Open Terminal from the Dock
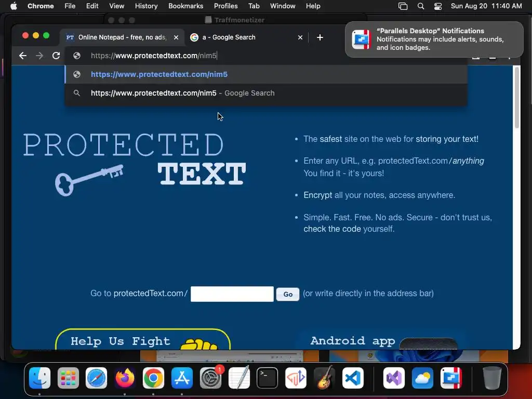 268,378
